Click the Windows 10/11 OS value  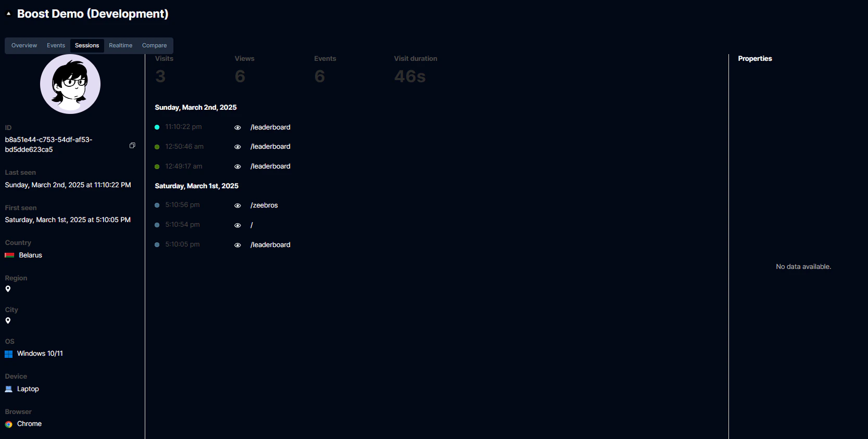(x=40, y=354)
